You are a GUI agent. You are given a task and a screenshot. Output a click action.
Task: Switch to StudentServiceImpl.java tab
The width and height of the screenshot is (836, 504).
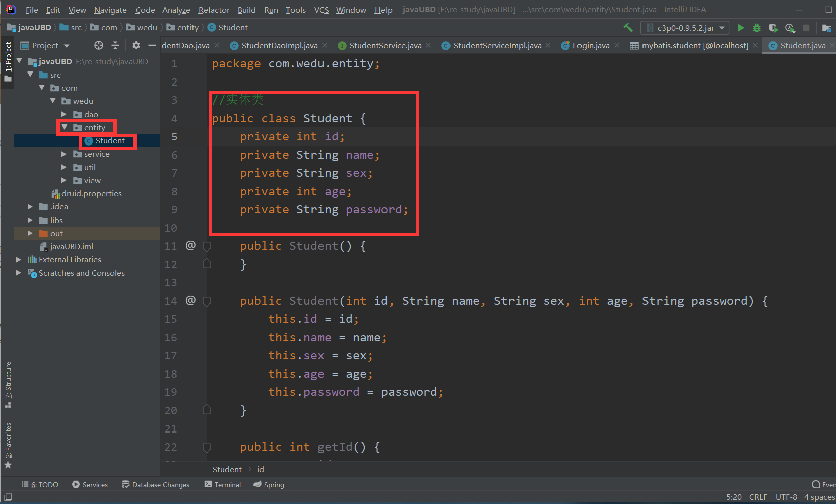coord(497,45)
